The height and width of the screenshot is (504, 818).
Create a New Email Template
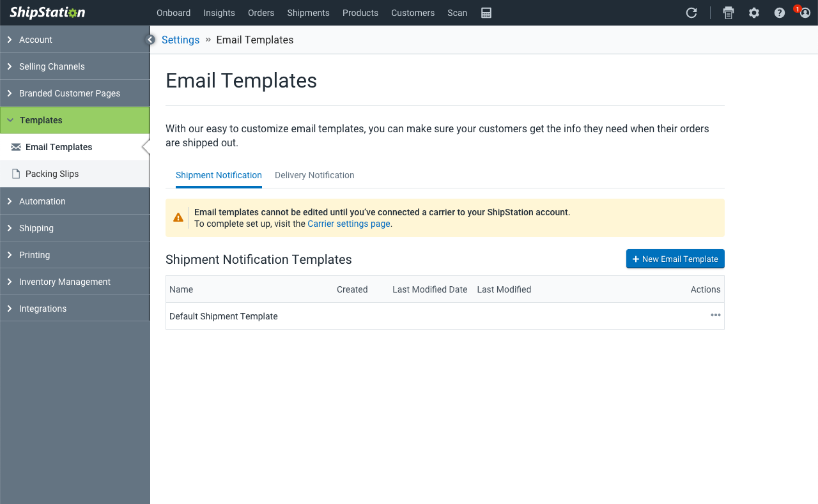click(675, 259)
